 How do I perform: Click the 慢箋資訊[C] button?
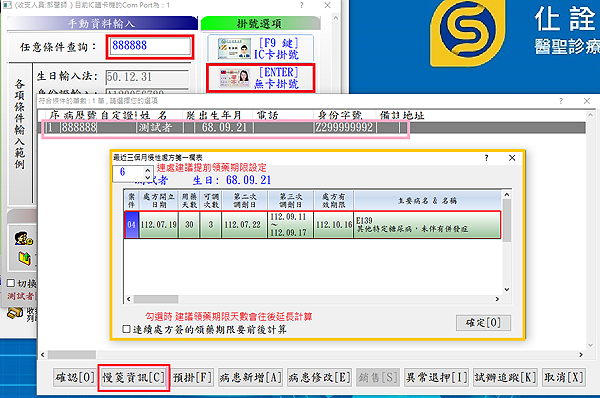pyautogui.click(x=133, y=378)
